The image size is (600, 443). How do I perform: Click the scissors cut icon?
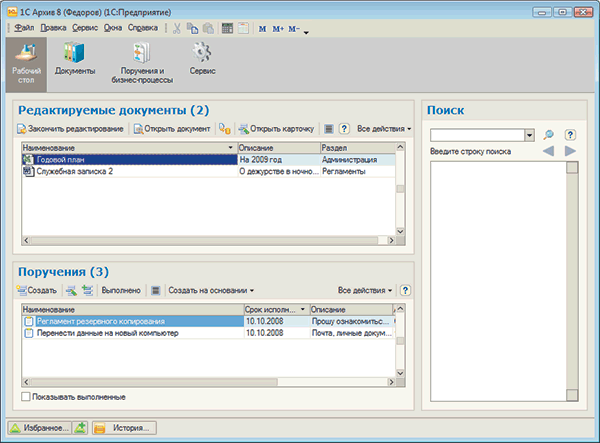click(x=176, y=28)
